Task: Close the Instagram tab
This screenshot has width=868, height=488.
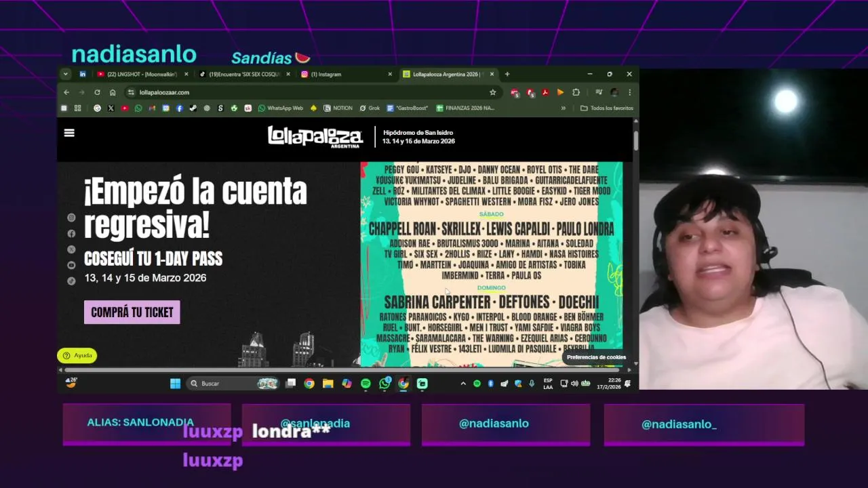Action: [x=390, y=74]
